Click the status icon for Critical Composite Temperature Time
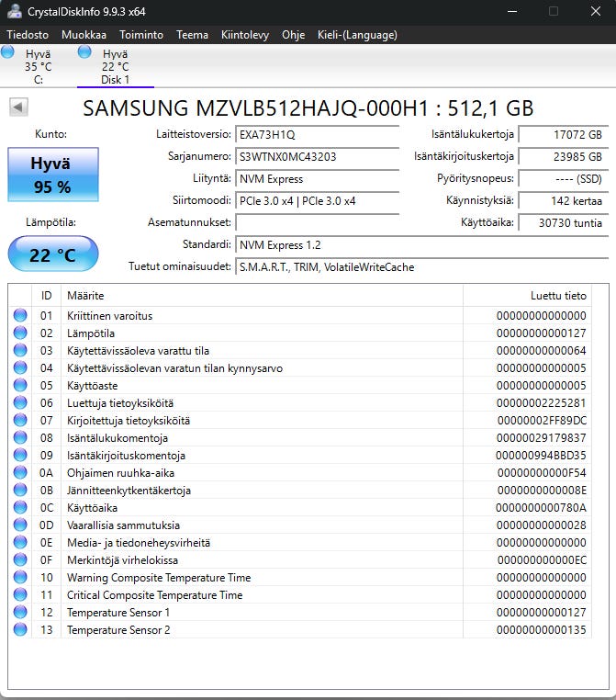616x700 pixels. pyautogui.click(x=20, y=594)
